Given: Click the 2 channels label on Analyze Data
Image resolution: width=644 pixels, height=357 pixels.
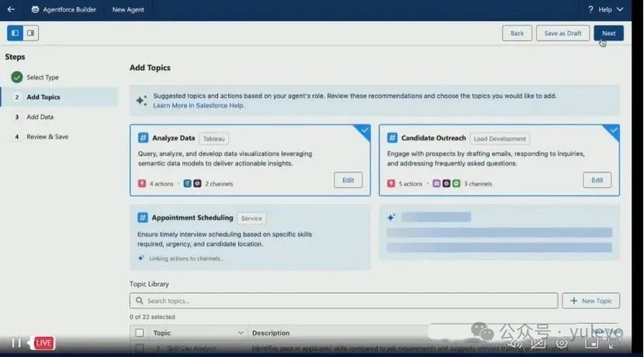Looking at the screenshot, I should [x=219, y=184].
